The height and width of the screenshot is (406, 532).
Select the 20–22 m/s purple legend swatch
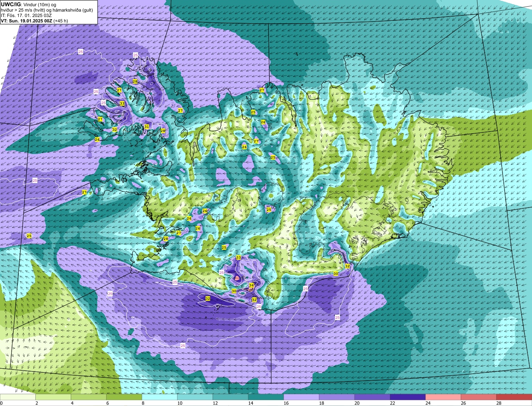[x=372, y=397]
